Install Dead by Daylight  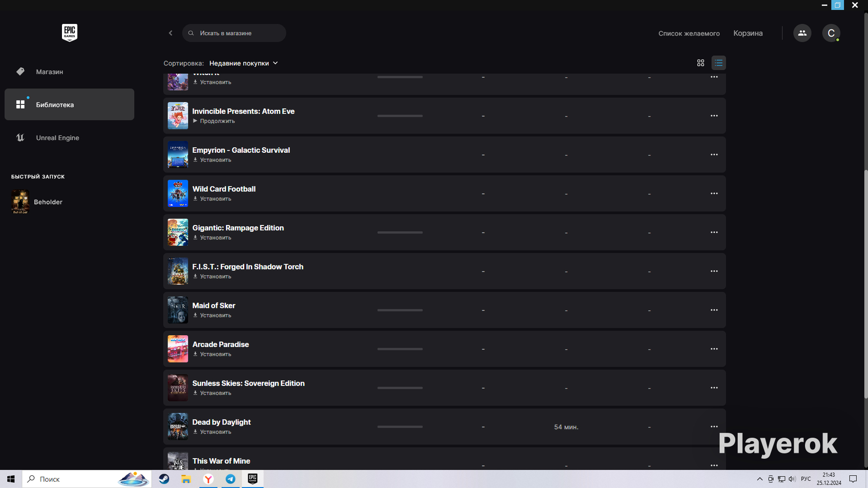212,432
